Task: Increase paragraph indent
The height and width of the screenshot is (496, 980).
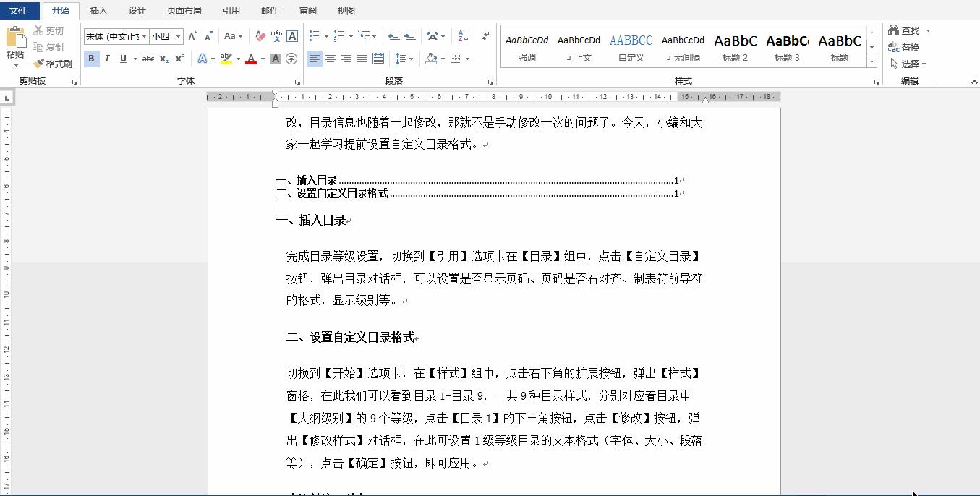Action: point(410,36)
